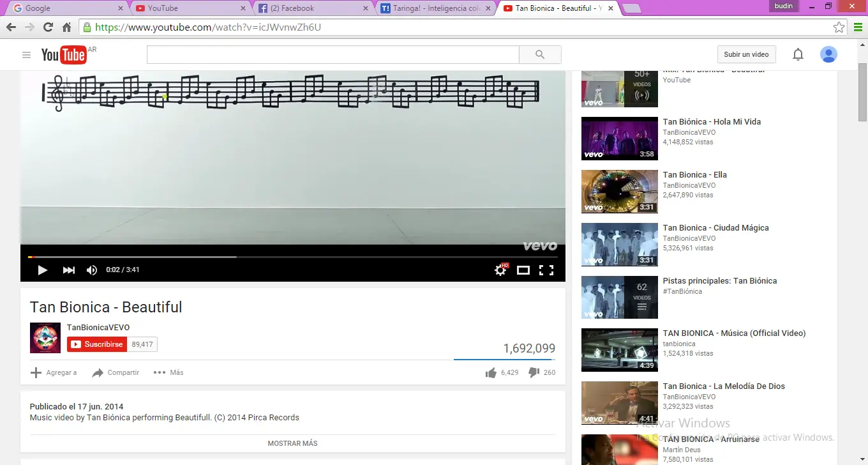The image size is (868, 465).
Task: Open the account avatar menu
Action: [x=828, y=55]
